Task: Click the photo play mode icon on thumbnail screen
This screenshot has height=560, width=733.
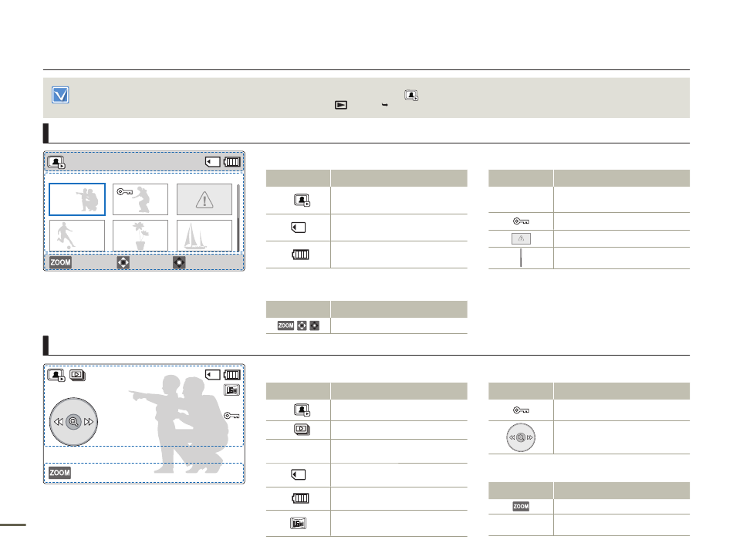Action: point(56,162)
